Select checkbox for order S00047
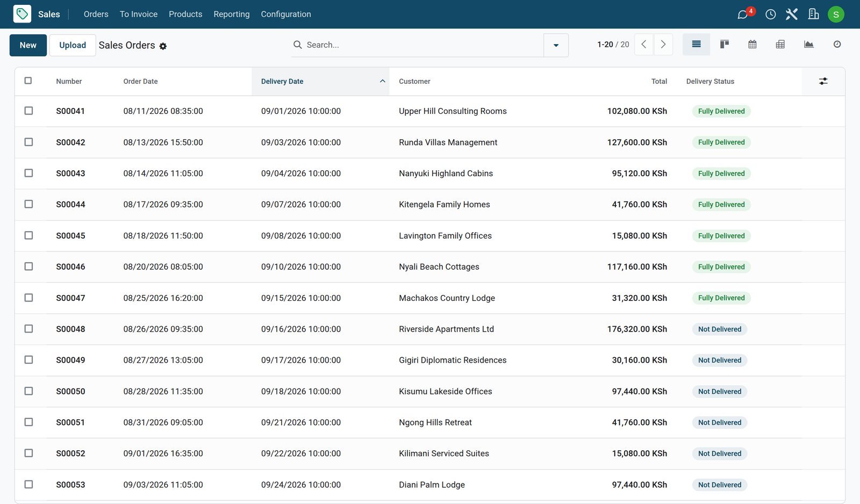 (28, 298)
